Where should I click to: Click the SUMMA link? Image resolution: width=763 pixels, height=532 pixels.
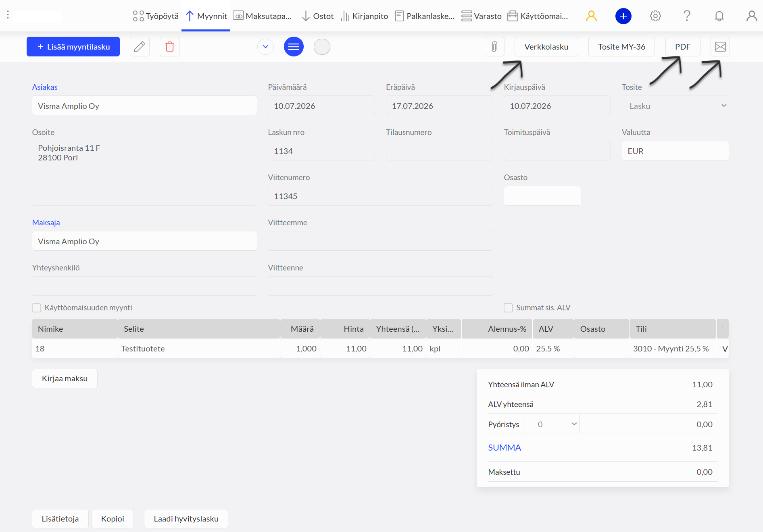click(504, 448)
